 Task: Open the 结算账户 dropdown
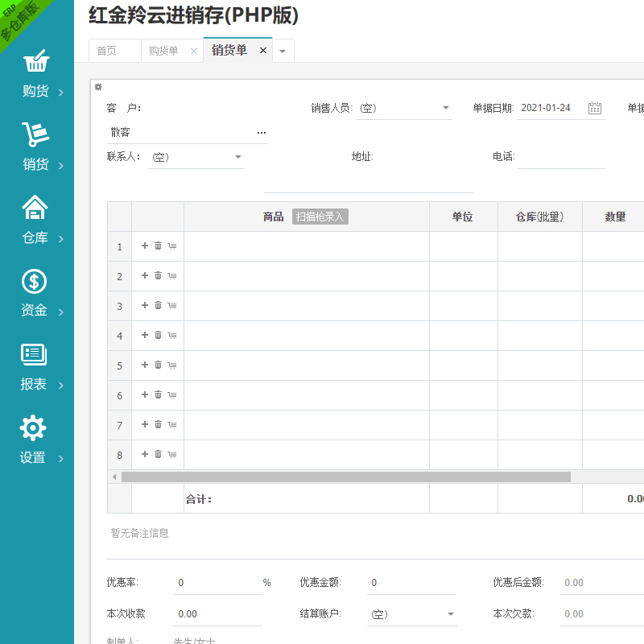451,614
